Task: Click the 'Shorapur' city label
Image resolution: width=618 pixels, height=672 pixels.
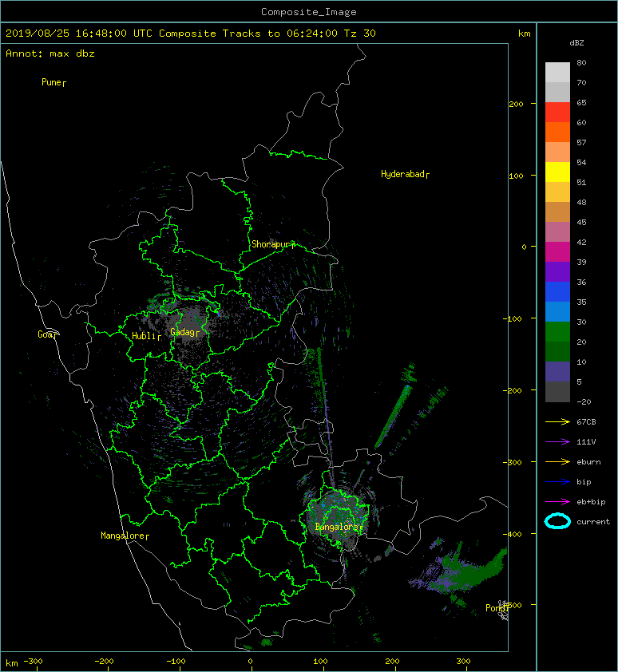Action: [x=271, y=244]
